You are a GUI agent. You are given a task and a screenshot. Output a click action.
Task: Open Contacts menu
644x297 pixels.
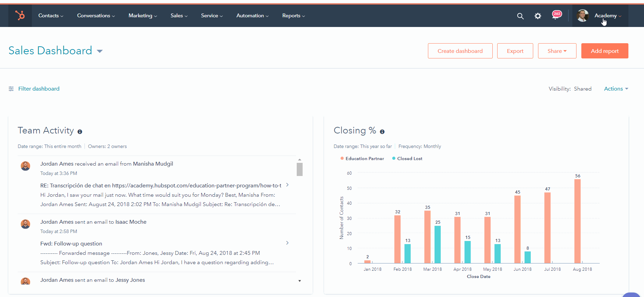click(51, 16)
